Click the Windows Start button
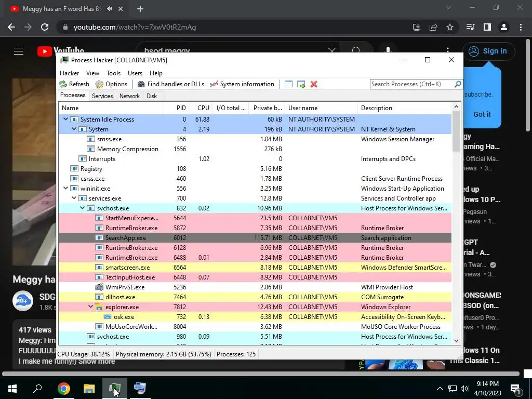This screenshot has width=532, height=399. 12,389
